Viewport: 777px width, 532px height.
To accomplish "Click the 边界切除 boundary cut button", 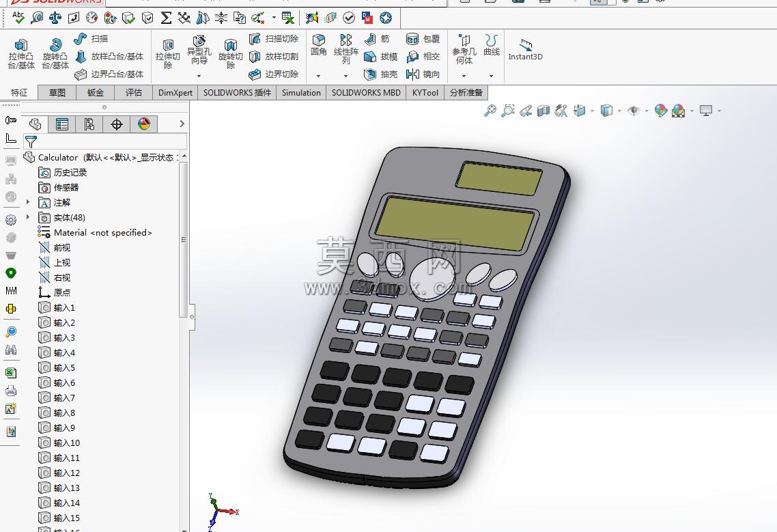I will (x=274, y=74).
